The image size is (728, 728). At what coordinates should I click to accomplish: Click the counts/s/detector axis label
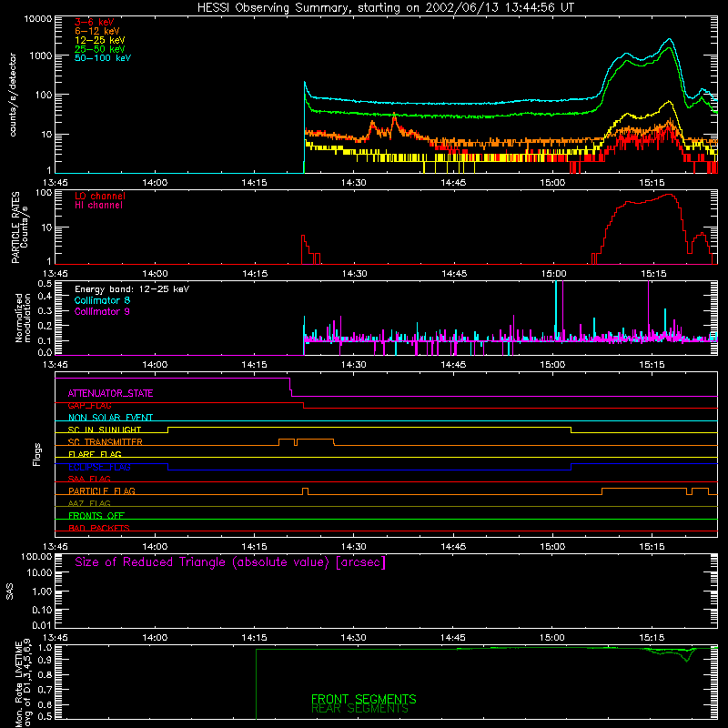13,95
